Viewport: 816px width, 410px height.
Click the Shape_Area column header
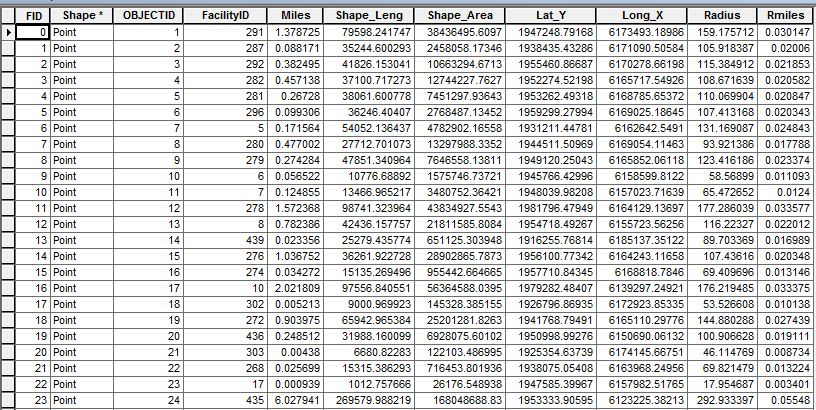[x=459, y=16]
